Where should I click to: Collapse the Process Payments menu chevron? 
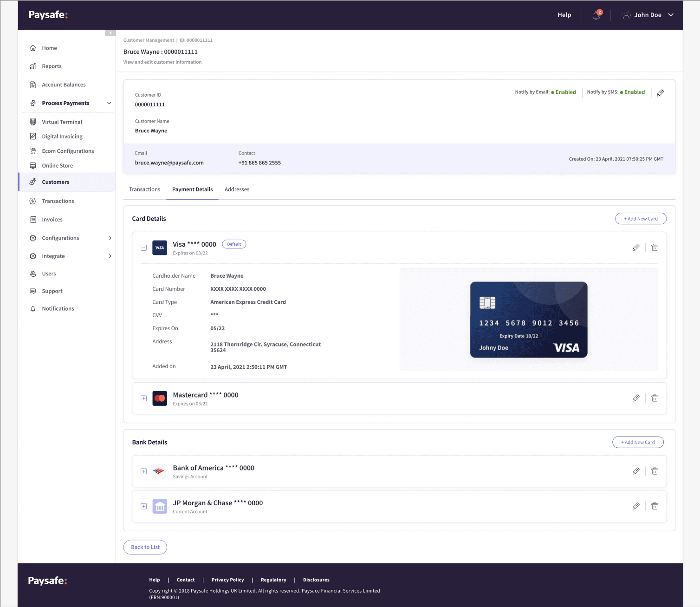tap(109, 103)
